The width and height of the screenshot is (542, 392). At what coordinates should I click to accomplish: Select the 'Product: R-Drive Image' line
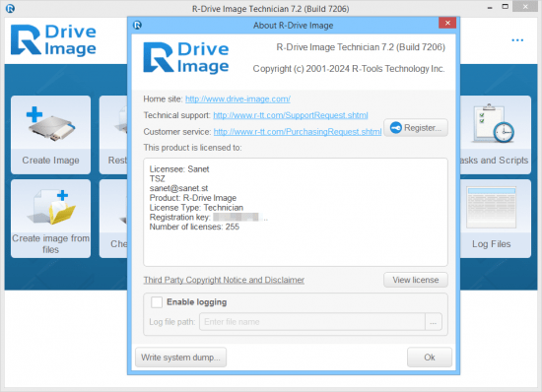click(x=193, y=198)
